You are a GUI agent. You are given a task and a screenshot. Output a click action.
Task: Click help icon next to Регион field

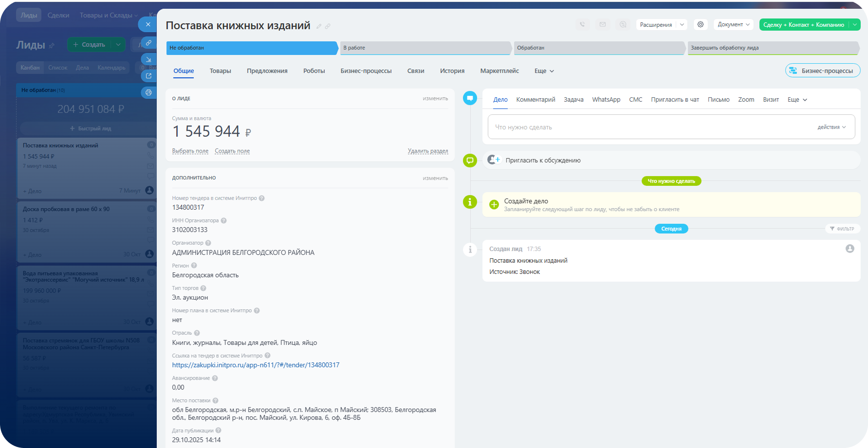(x=194, y=266)
